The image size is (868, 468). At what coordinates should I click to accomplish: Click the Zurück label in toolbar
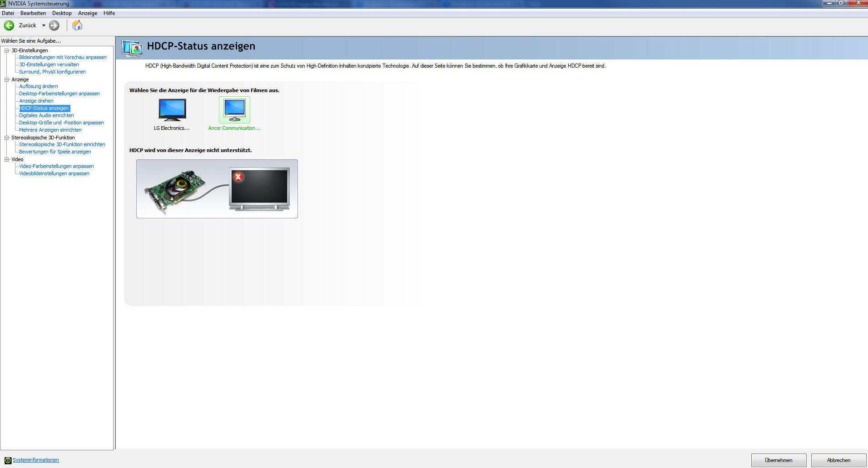[27, 25]
